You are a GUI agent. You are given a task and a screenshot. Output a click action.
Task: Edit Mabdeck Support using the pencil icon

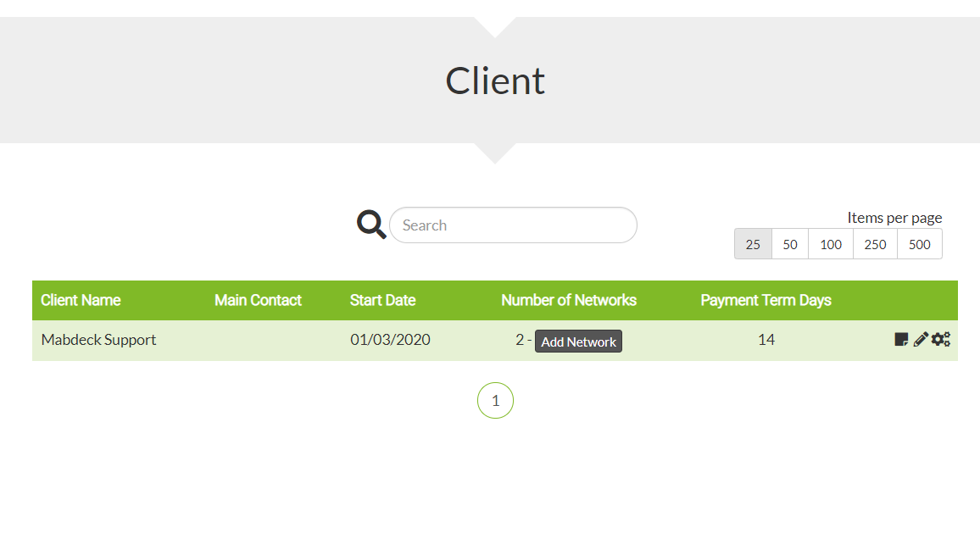click(x=921, y=339)
